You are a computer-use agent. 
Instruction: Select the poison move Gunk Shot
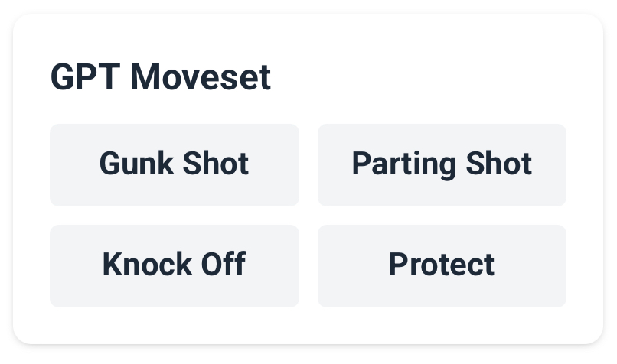point(175,165)
